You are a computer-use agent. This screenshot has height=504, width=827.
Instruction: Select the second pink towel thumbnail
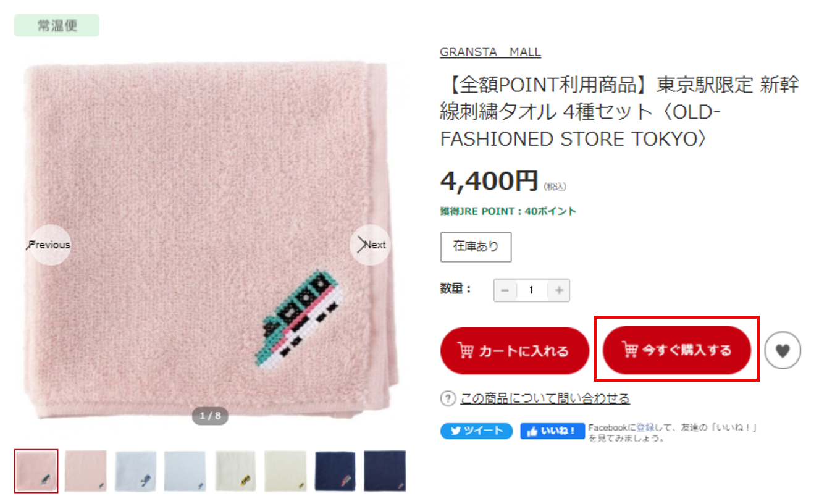click(85, 471)
